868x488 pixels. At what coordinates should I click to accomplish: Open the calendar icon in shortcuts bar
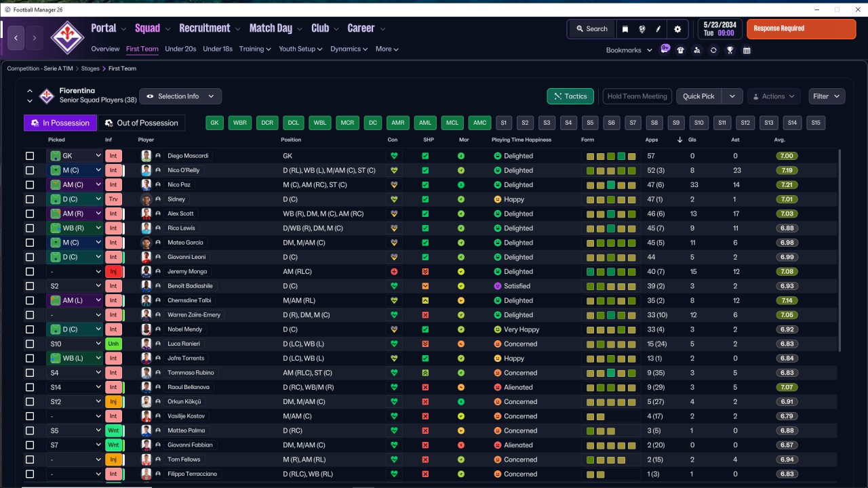[x=747, y=50]
